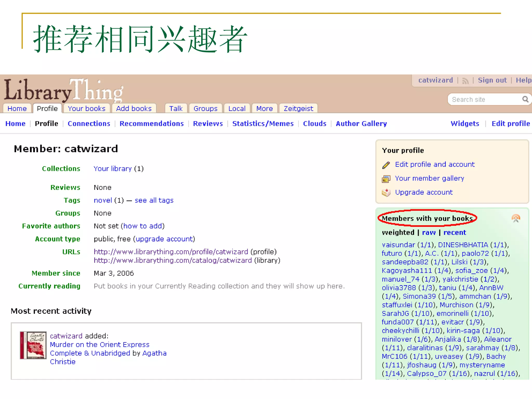This screenshot has width=532, height=399.
Task: Open the Home tab
Action: (17, 109)
